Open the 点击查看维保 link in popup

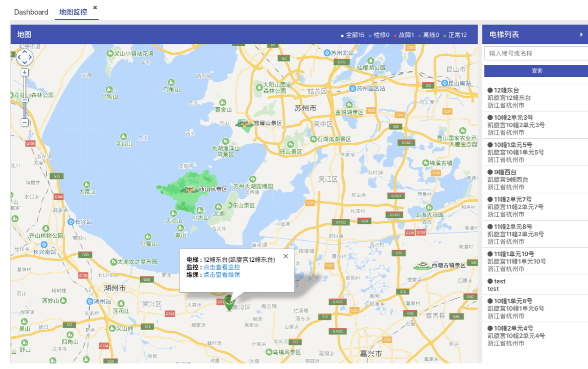point(222,275)
